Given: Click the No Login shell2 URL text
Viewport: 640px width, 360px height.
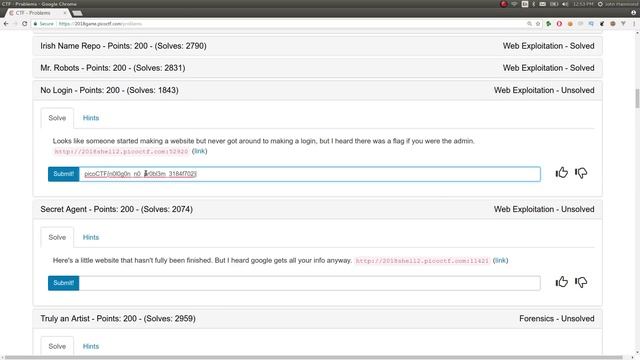Looking at the screenshot, I should click(121, 151).
